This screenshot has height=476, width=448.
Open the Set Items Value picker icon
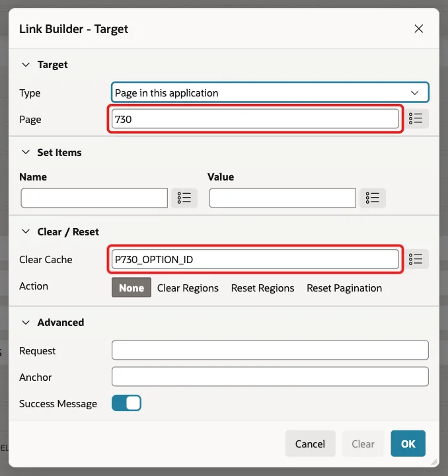373,198
